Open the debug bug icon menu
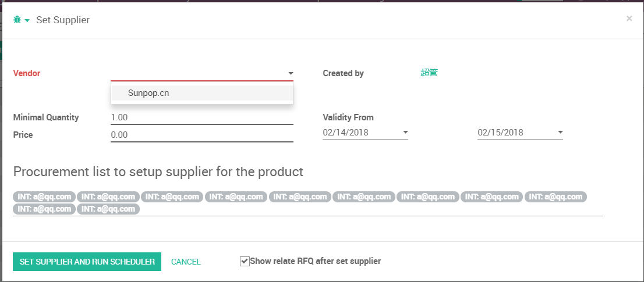 coord(17,20)
